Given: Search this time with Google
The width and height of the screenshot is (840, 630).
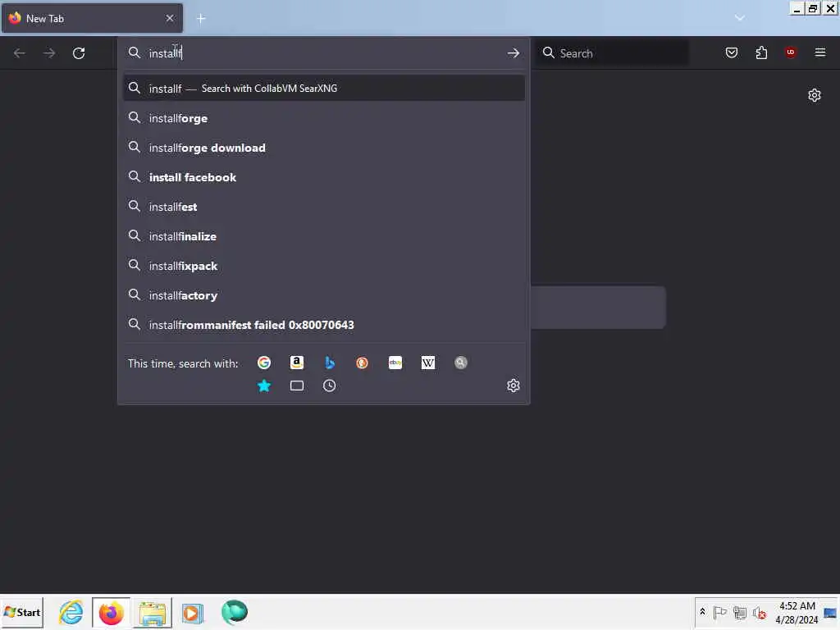Looking at the screenshot, I should click(x=264, y=363).
